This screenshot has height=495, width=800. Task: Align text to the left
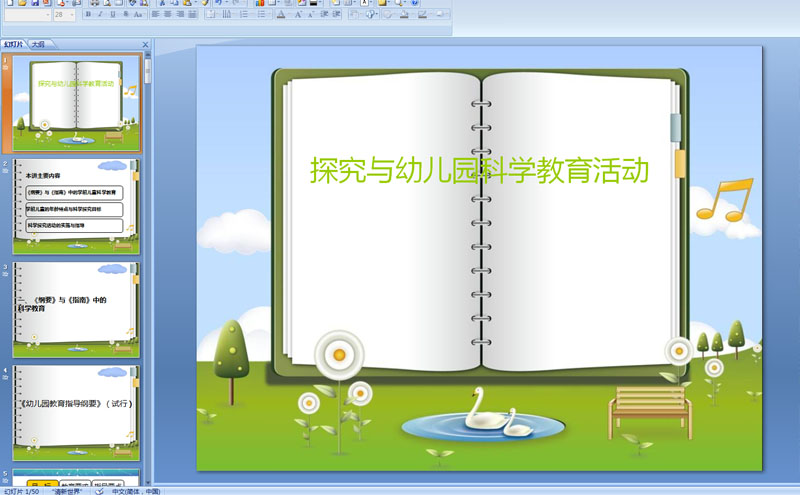point(156,14)
